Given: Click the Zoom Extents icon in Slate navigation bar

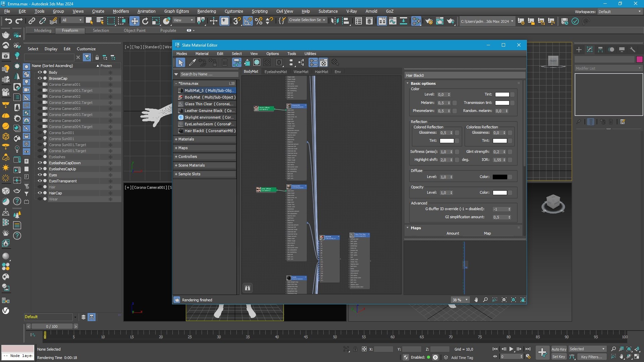Looking at the screenshot, I should [x=504, y=300].
